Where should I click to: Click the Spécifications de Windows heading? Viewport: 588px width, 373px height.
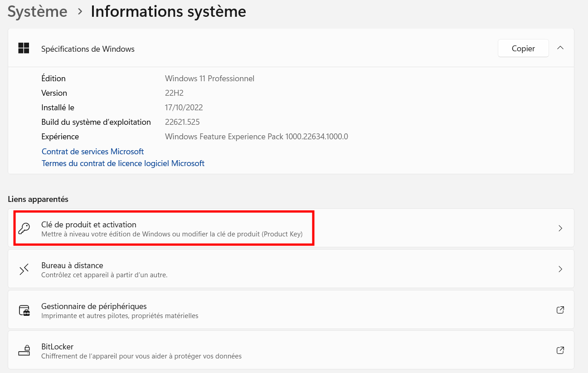[x=88, y=49]
